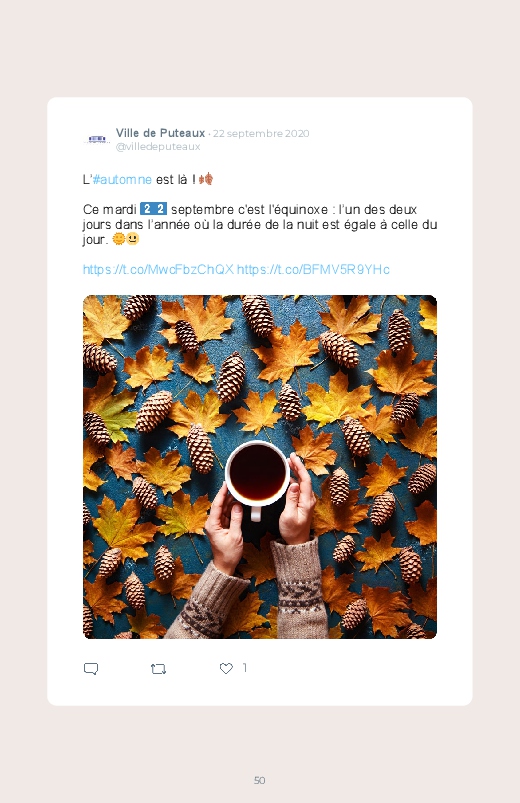Image resolution: width=520 pixels, height=803 pixels.
Task: Open the t.co/BFMV5R9YHc link
Action: (x=313, y=269)
